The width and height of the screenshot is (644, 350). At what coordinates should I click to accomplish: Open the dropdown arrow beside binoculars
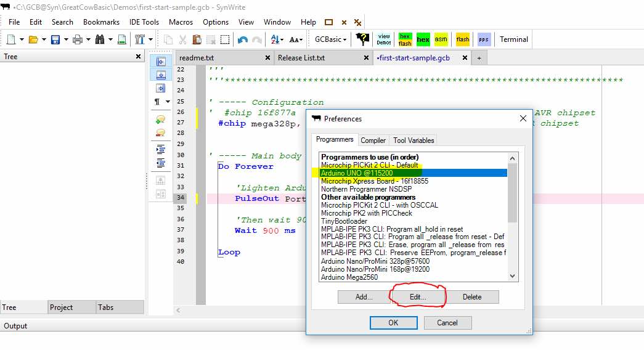[x=110, y=39]
